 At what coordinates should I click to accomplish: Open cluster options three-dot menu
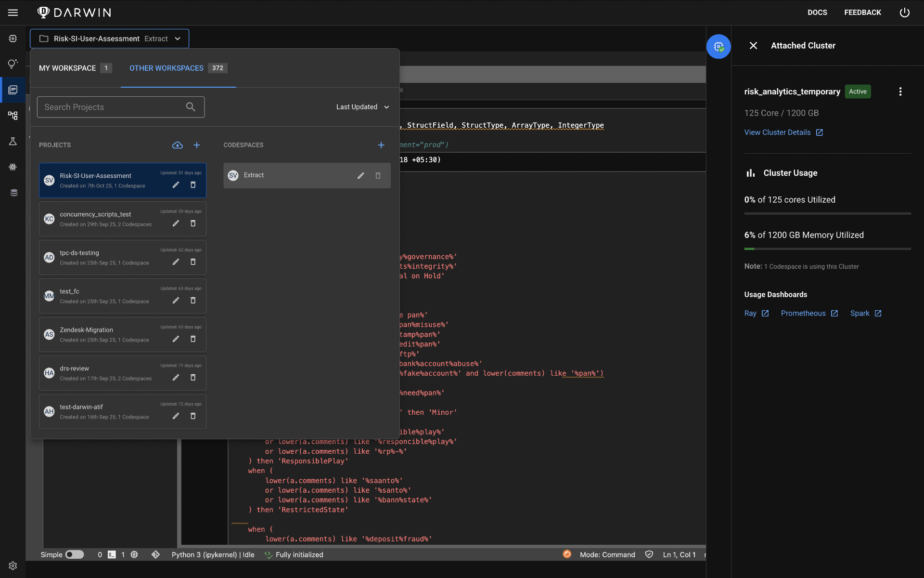tap(900, 92)
